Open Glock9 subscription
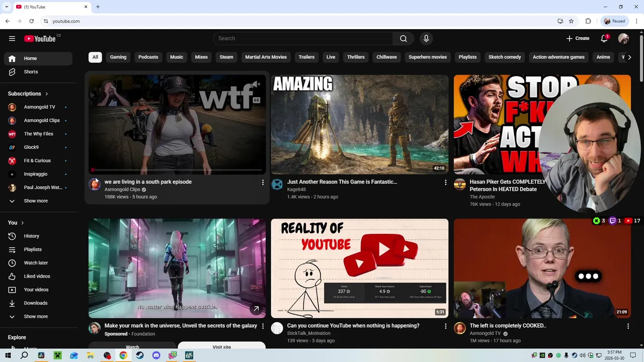 [x=38, y=147]
